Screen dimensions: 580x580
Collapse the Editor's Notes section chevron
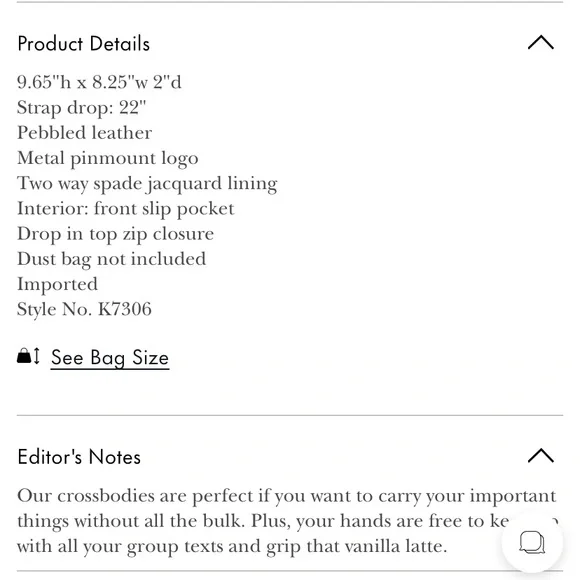(540, 455)
